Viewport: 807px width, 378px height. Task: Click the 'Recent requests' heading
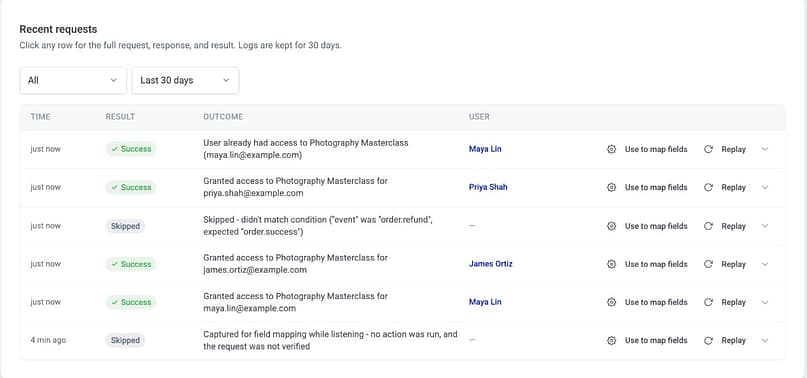point(58,29)
